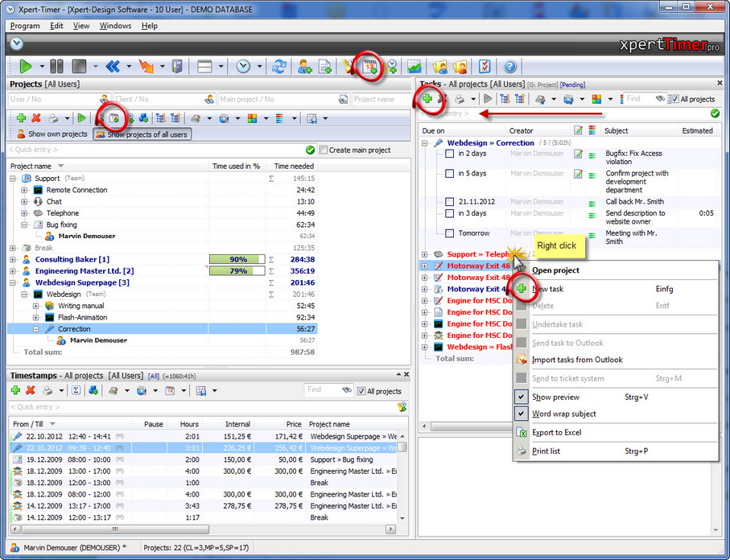Viewport: 730px width, 560px height.
Task: Start the timer with the green play button
Action: click(x=26, y=67)
